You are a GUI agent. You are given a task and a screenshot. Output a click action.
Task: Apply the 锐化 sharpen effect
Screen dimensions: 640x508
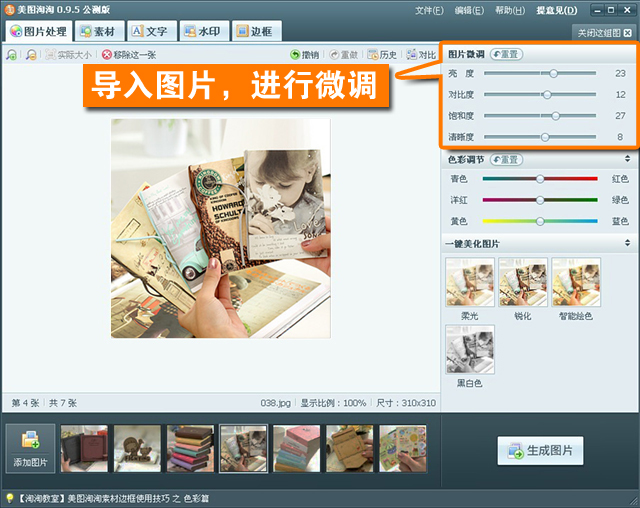pyautogui.click(x=522, y=283)
